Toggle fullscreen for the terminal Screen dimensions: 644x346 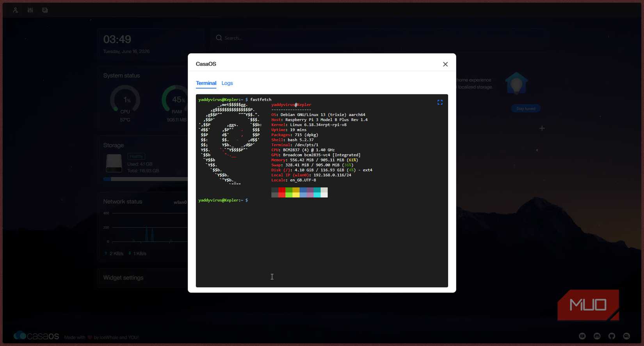point(440,102)
